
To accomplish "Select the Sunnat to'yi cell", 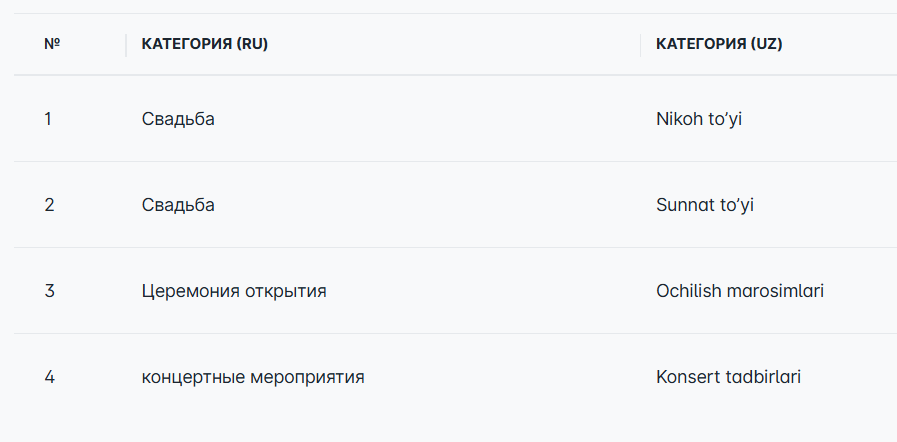I will (705, 205).
